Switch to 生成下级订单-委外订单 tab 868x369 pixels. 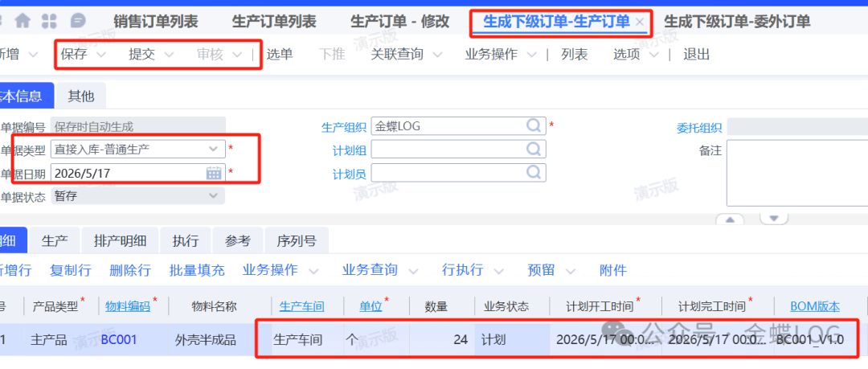click(737, 23)
